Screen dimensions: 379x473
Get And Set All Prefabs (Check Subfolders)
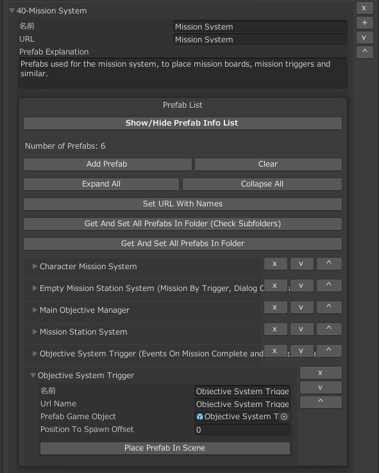(182, 224)
